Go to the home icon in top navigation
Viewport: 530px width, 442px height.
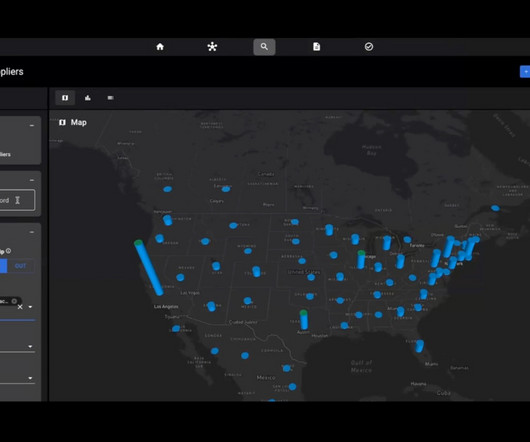[x=160, y=47]
